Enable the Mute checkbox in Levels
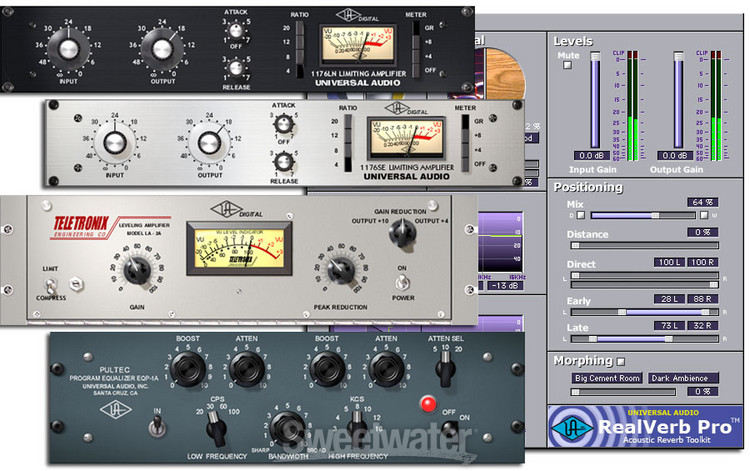Screen dimensions: 750x471 568,65
